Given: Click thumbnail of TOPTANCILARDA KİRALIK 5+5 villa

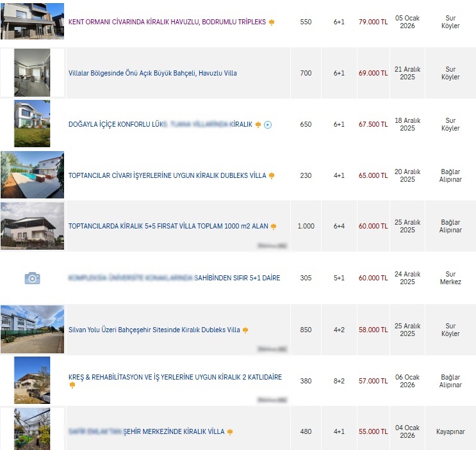Looking at the screenshot, I should coord(32,226).
